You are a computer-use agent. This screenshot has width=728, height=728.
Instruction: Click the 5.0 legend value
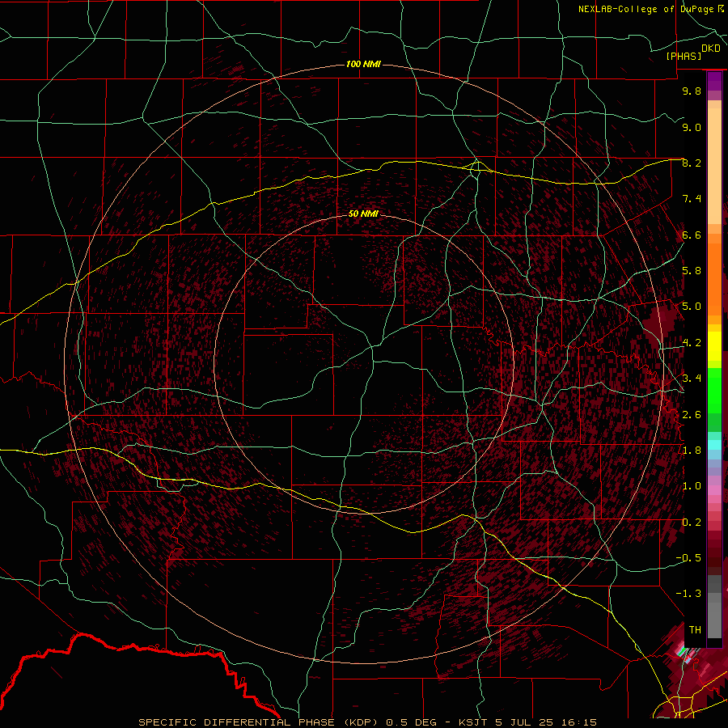point(692,307)
